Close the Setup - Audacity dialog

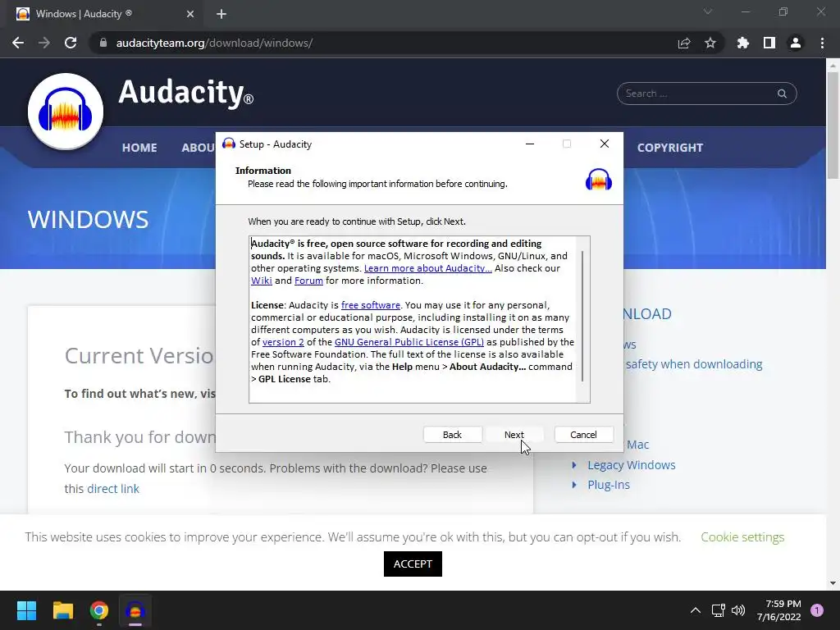pyautogui.click(x=605, y=144)
